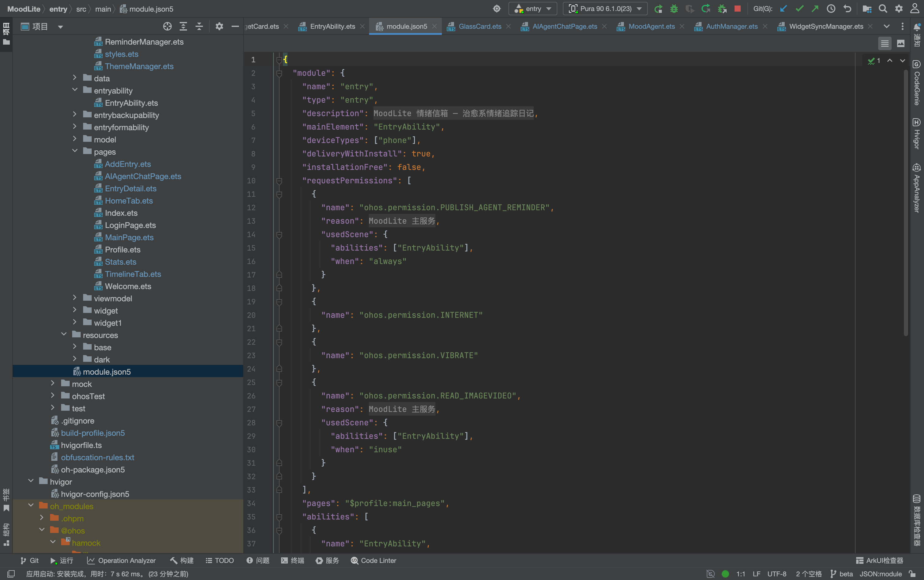The width and height of the screenshot is (924, 580).
Task: Open the Search Everywhere magnifier icon
Action: point(882,9)
